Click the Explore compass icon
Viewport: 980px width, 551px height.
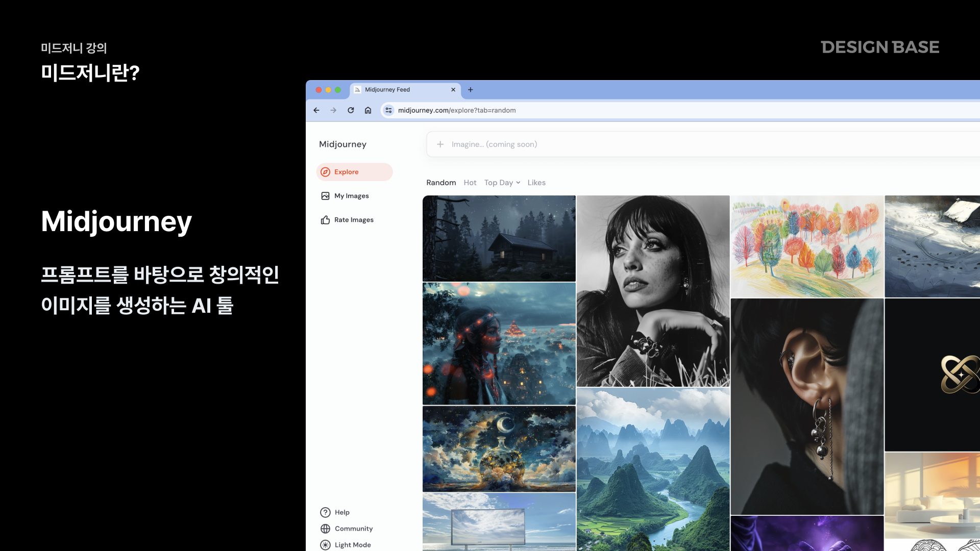[x=325, y=172]
